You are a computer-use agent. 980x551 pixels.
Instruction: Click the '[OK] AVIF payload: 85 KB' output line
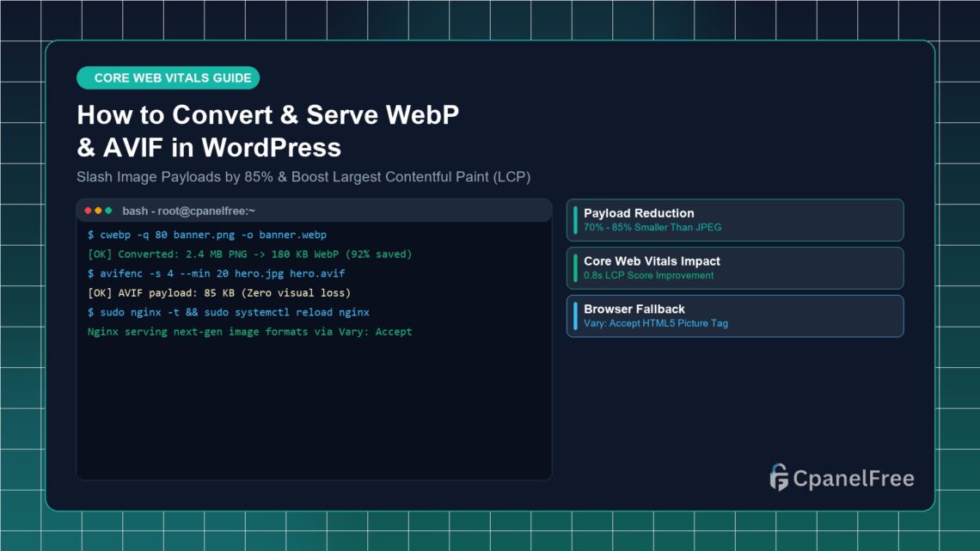coord(219,293)
